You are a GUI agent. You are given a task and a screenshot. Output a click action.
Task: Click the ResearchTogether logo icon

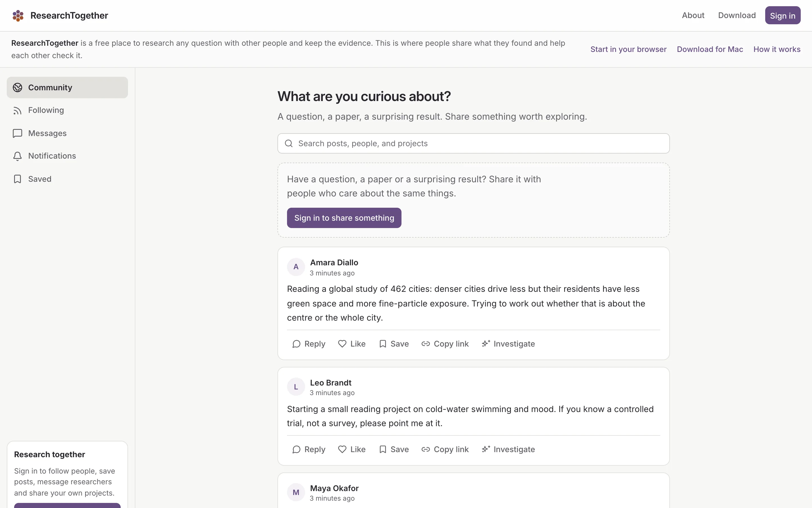point(18,16)
